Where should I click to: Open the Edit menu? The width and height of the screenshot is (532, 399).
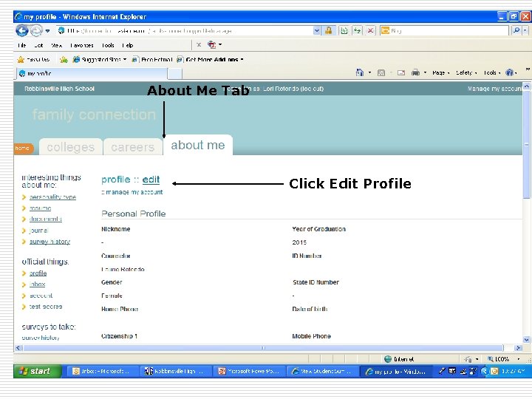[x=38, y=45]
